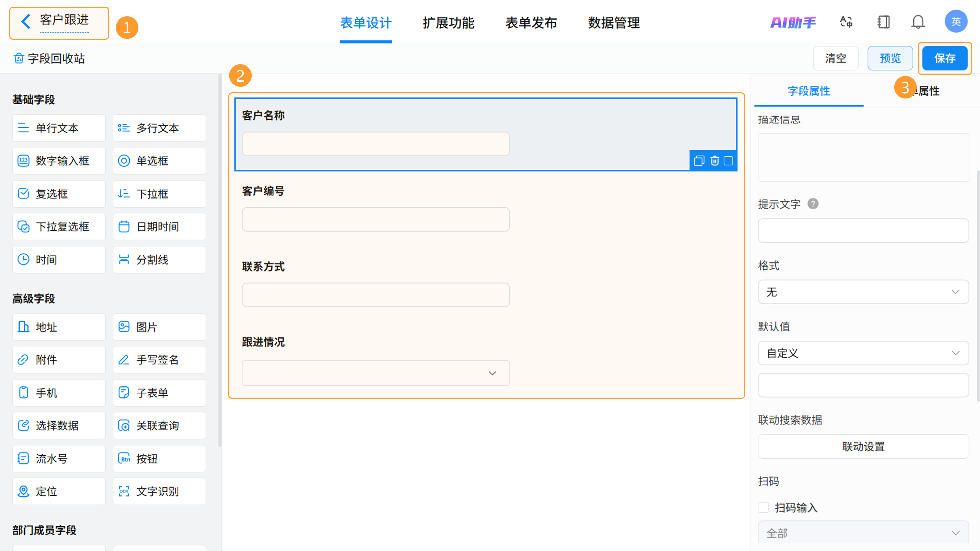Viewport: 980px width, 551px height.
Task: Delete 客户名称 field via trash icon
Action: click(x=715, y=161)
